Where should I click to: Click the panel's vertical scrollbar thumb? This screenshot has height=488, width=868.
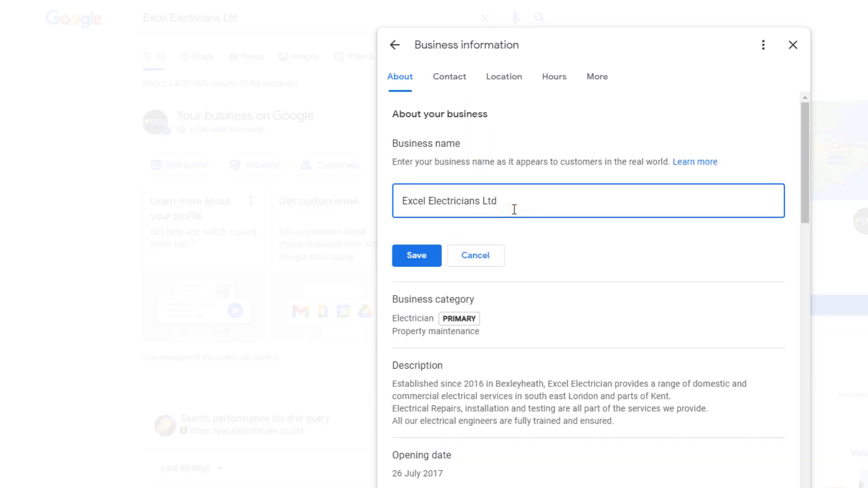pyautogui.click(x=805, y=163)
